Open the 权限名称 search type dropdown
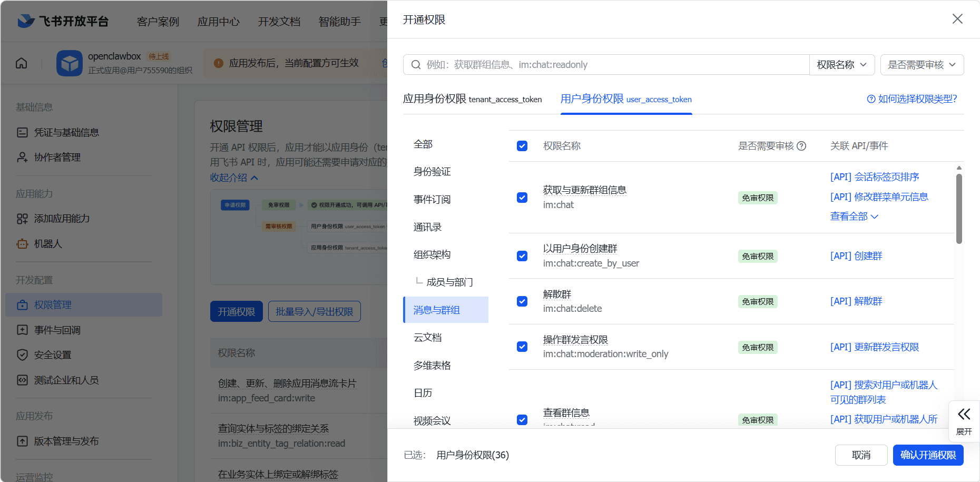980x482 pixels. [842, 65]
